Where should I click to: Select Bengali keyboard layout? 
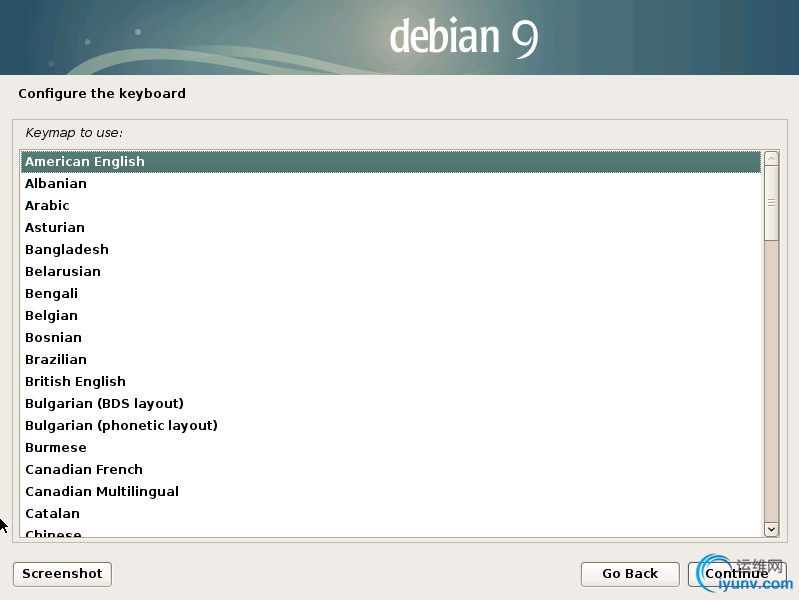(391, 294)
